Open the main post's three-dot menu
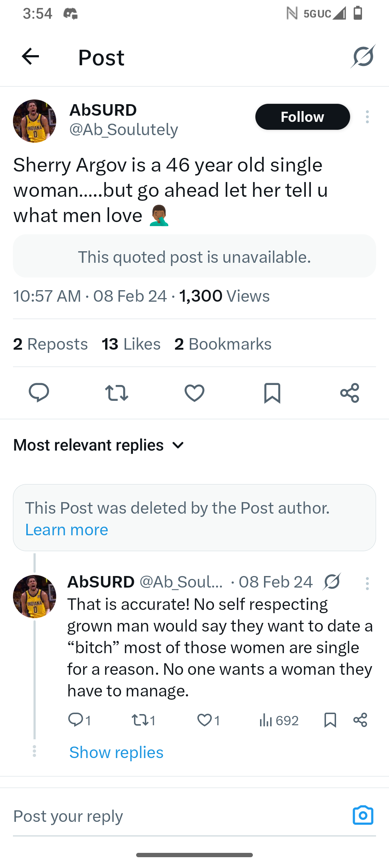 367,117
